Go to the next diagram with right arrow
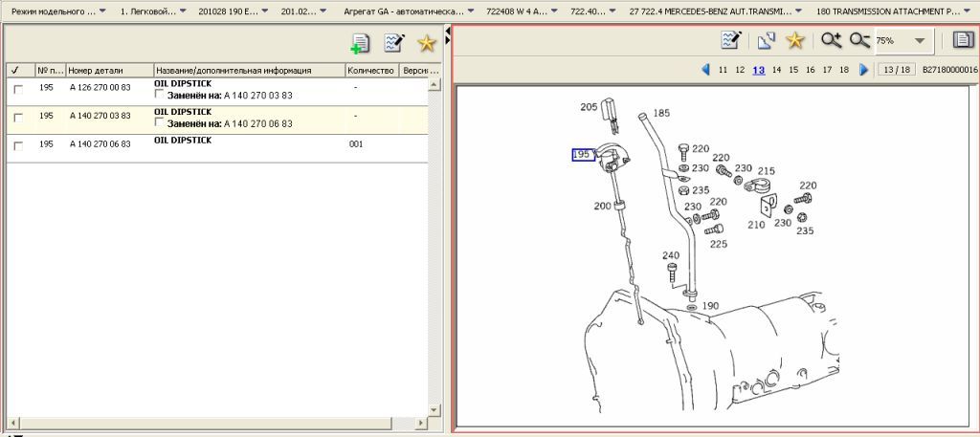Image resolution: width=980 pixels, height=437 pixels. [864, 70]
